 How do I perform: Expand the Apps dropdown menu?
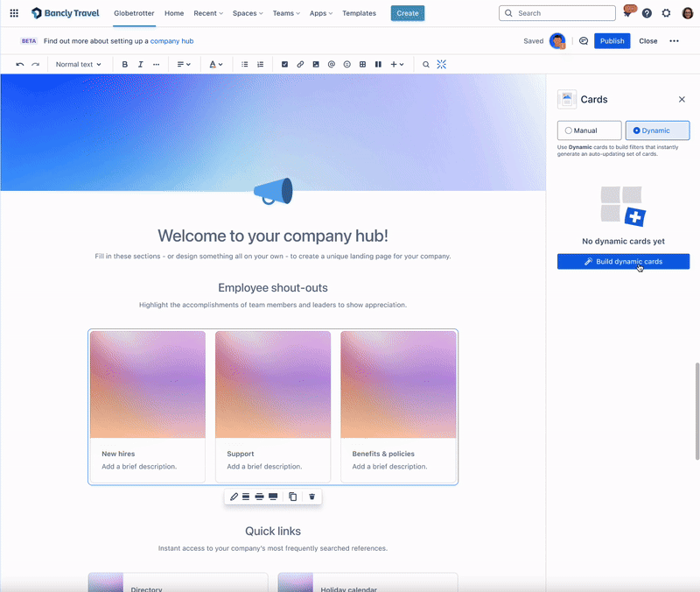click(321, 13)
